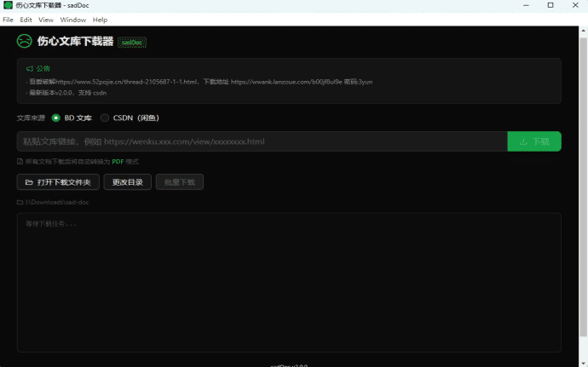
Task: Maximize the sadDoc window
Action: click(551, 5)
